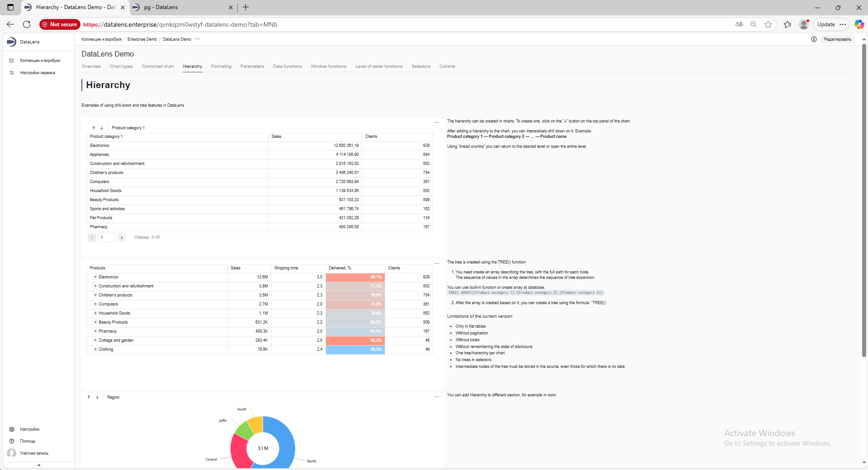Expand the Household Goods tree row

(x=95, y=313)
